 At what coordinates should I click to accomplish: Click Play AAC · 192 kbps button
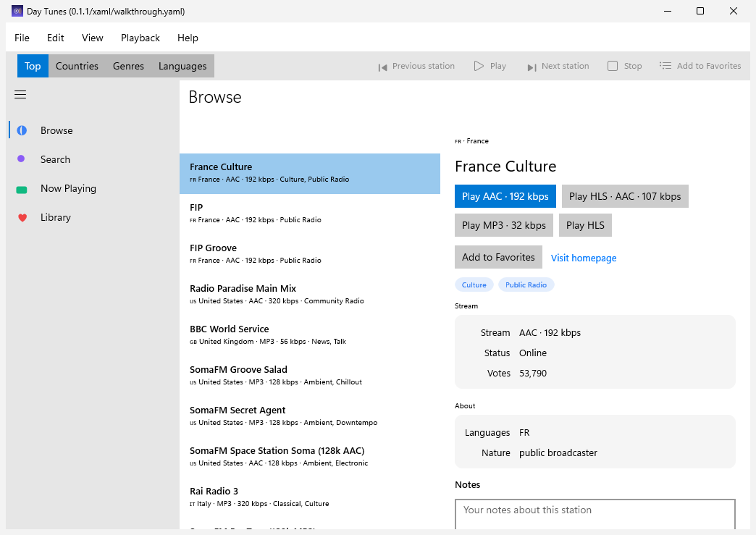click(x=505, y=196)
